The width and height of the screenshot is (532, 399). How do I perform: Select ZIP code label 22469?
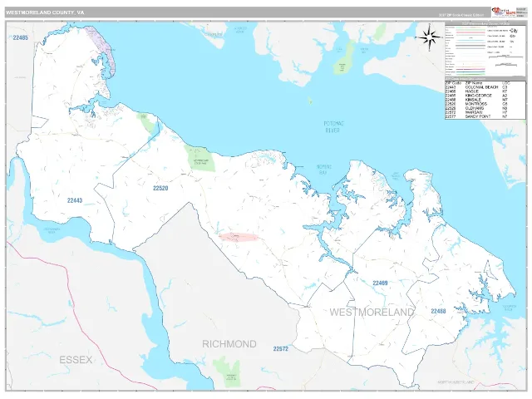(380, 283)
